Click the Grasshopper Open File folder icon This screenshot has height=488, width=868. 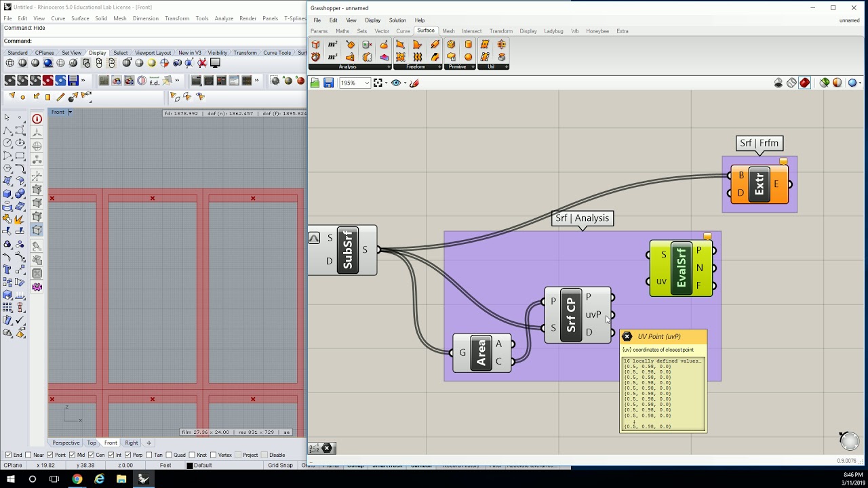tap(315, 83)
